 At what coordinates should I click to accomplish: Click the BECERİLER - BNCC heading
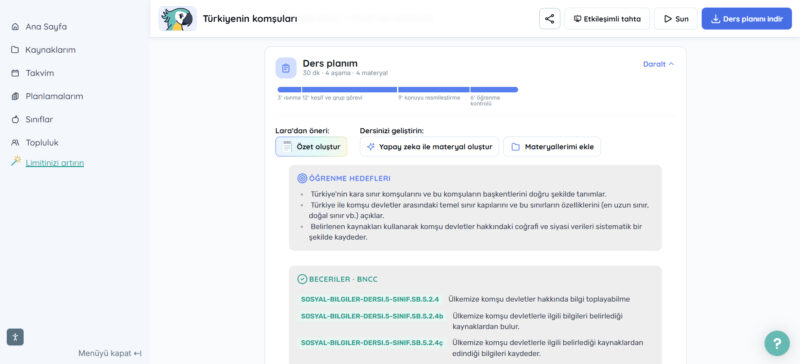(x=343, y=279)
